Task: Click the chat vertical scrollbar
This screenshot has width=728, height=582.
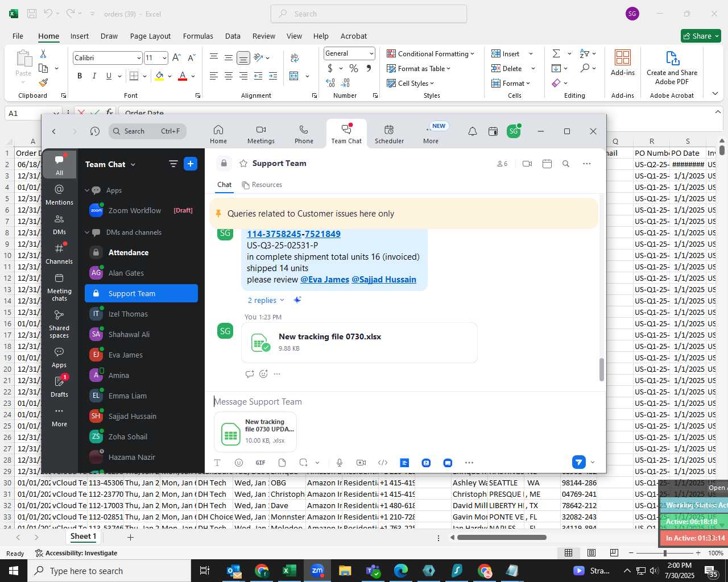Action: (602, 369)
